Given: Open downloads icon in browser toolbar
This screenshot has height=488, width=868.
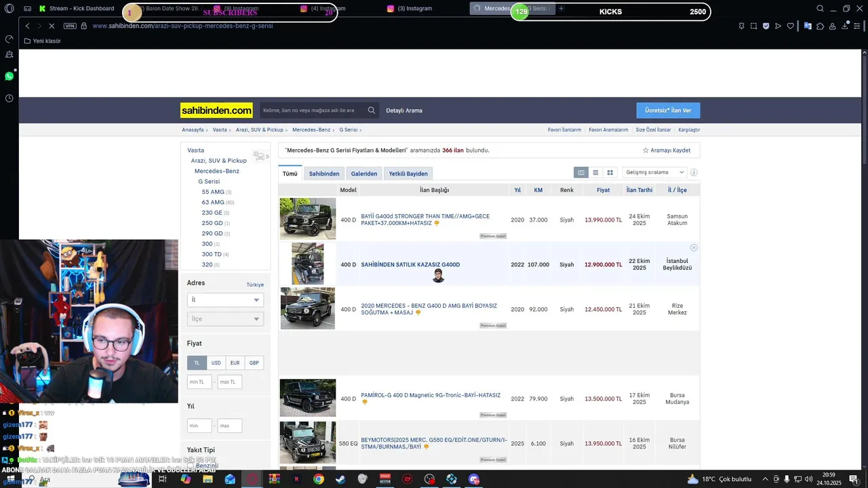Looking at the screenshot, I should pyautogui.click(x=845, y=26).
